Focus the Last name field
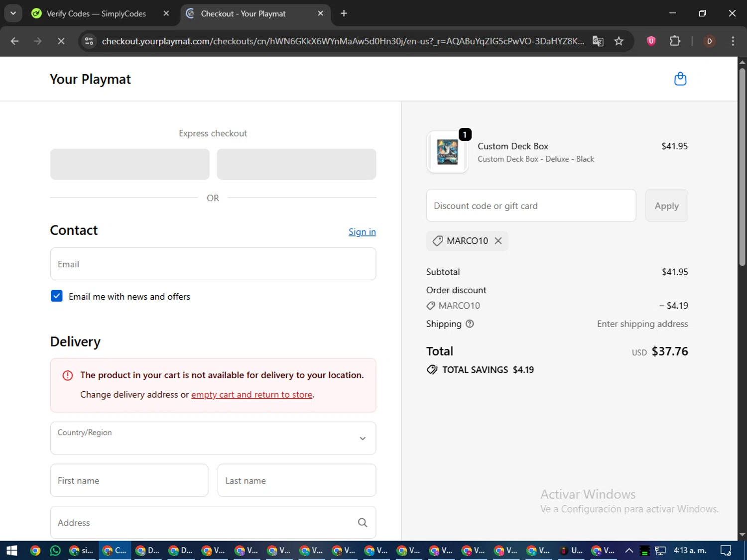The width and height of the screenshot is (747, 560). (297, 480)
